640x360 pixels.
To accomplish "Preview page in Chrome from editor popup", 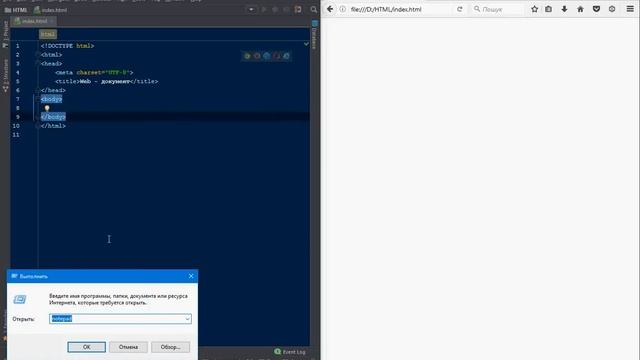I will (x=247, y=56).
